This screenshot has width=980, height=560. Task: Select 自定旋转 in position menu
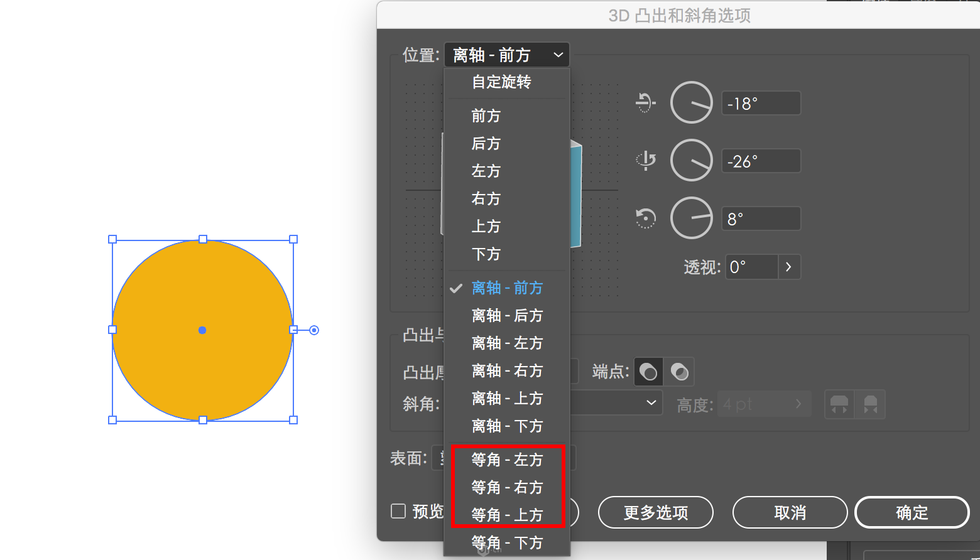501,82
